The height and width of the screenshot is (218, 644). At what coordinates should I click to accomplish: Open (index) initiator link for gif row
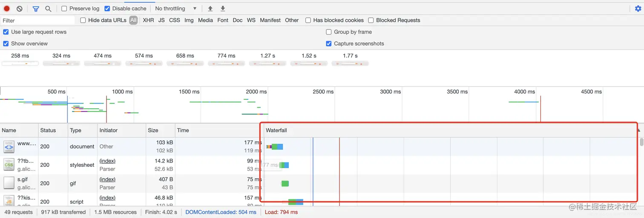[107, 179]
